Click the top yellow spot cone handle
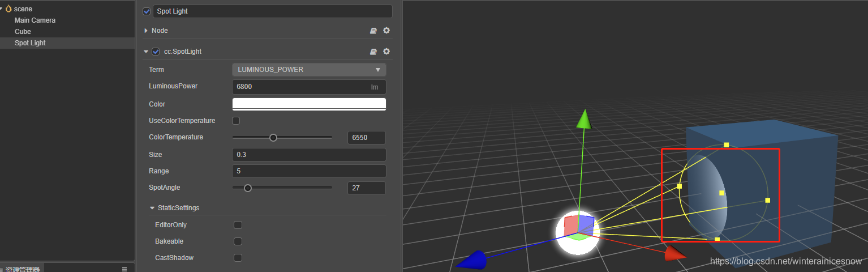 [x=727, y=145]
